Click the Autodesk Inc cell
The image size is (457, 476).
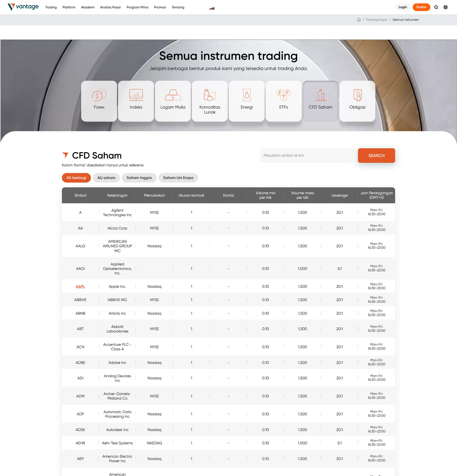[x=117, y=430]
